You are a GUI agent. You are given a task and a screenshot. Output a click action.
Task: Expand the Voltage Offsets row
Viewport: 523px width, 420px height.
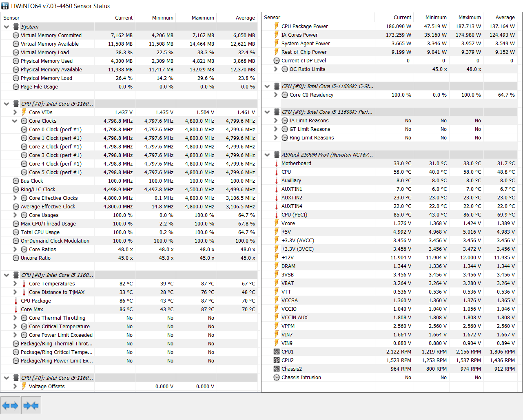15,386
